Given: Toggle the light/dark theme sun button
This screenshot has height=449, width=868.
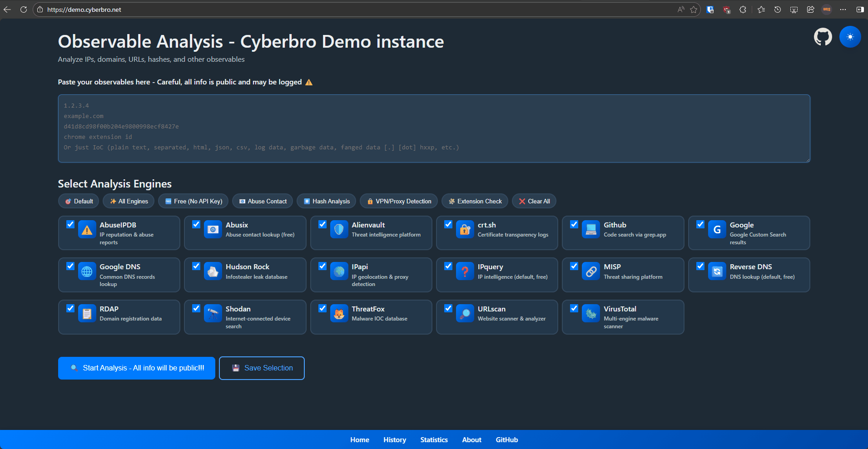Looking at the screenshot, I should [850, 37].
